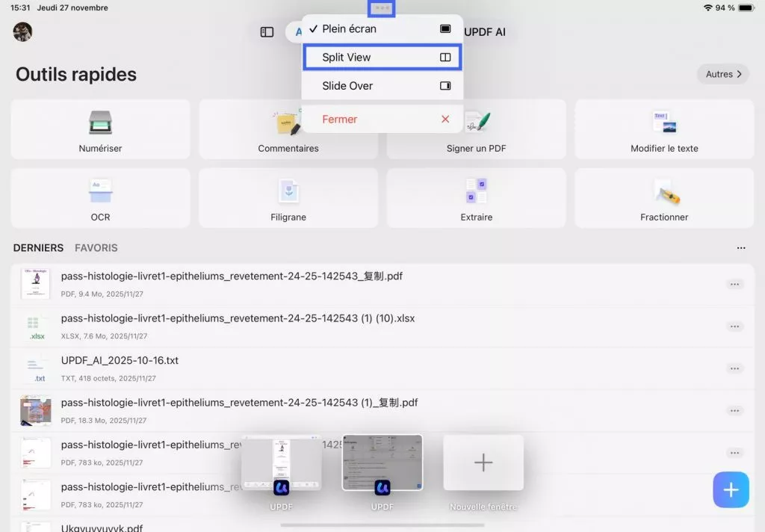Viewport: 765px width, 532px height.
Task: Open UPDF AI tab
Action: [x=484, y=32]
